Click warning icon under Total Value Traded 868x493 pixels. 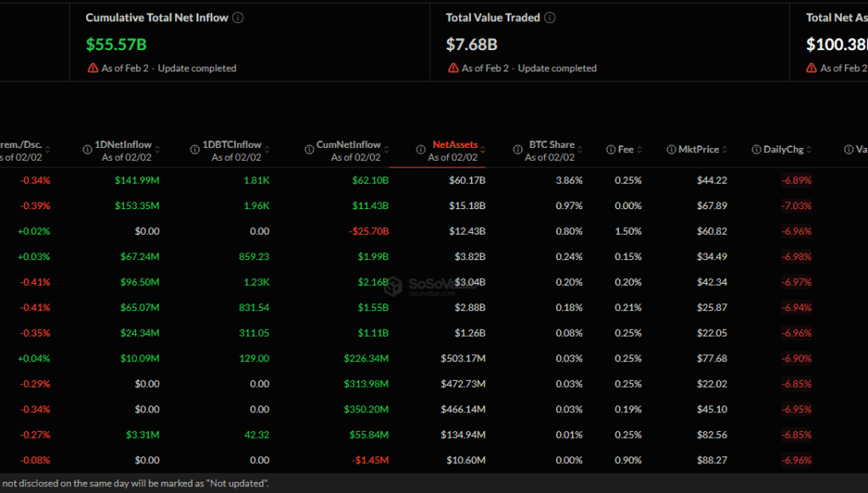pyautogui.click(x=453, y=68)
